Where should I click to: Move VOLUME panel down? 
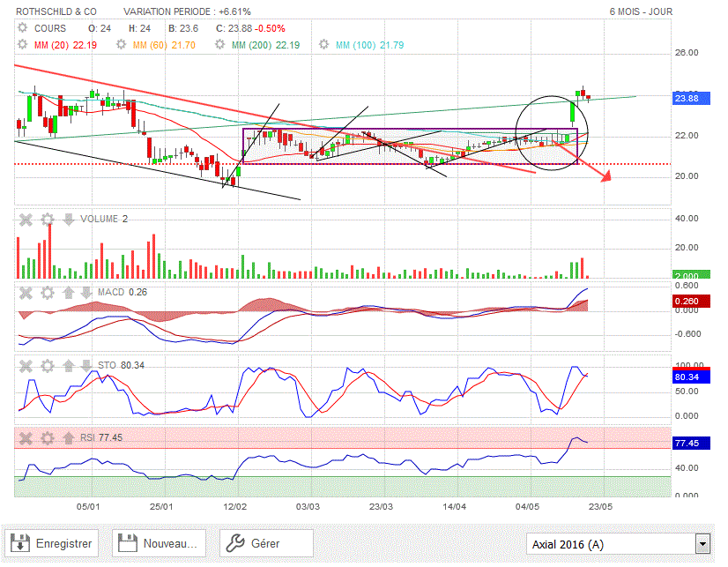pyautogui.click(x=67, y=220)
